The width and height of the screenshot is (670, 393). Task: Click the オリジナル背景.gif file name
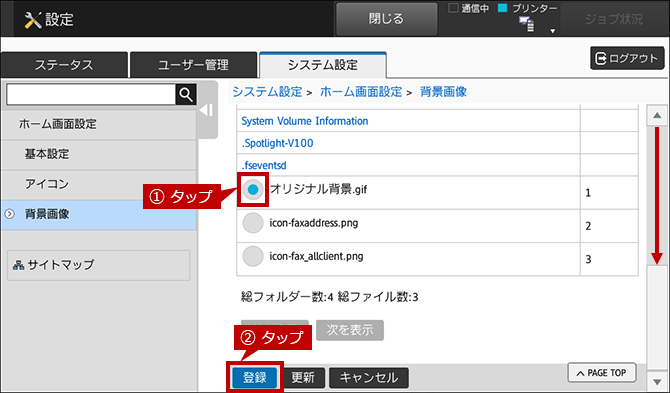pos(318,189)
